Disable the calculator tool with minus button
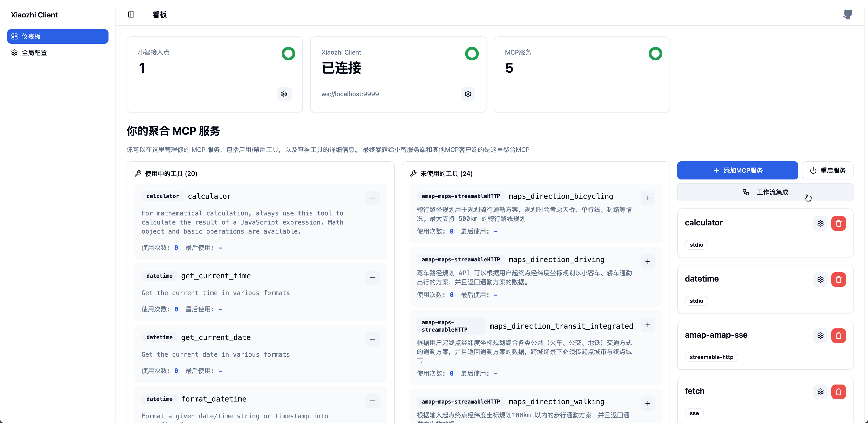868x423 pixels. [x=372, y=198]
